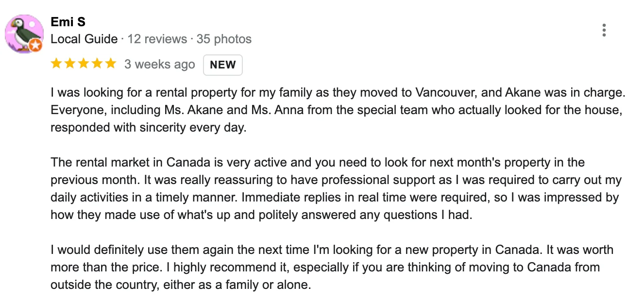Viewport: 644px width, 302px height.
Task: View the reviewer's 35 photos
Action: pyautogui.click(x=224, y=39)
